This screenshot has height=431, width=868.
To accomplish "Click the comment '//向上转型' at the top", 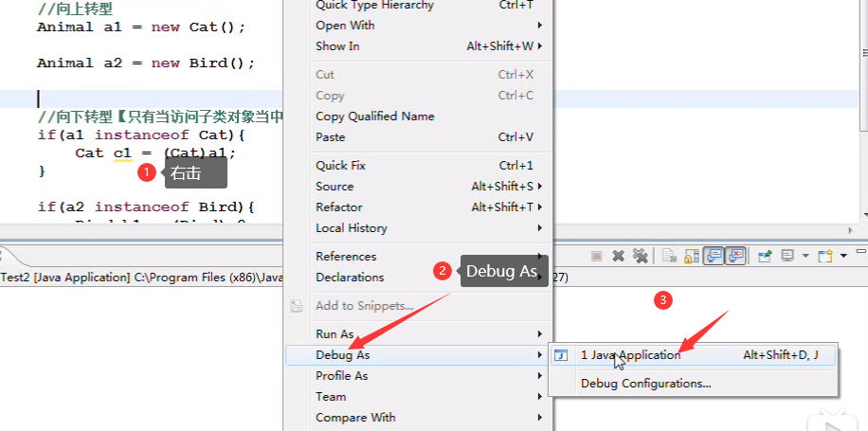I will [x=75, y=9].
